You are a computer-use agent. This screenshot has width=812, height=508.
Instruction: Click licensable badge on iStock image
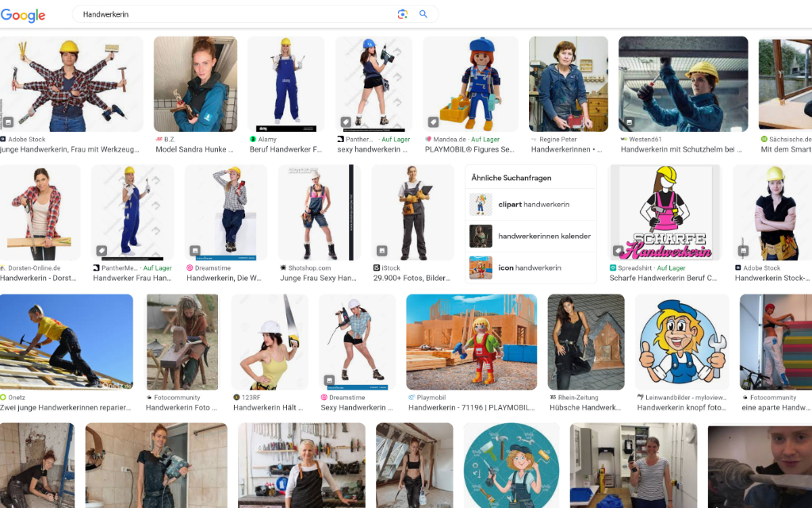[x=382, y=251]
